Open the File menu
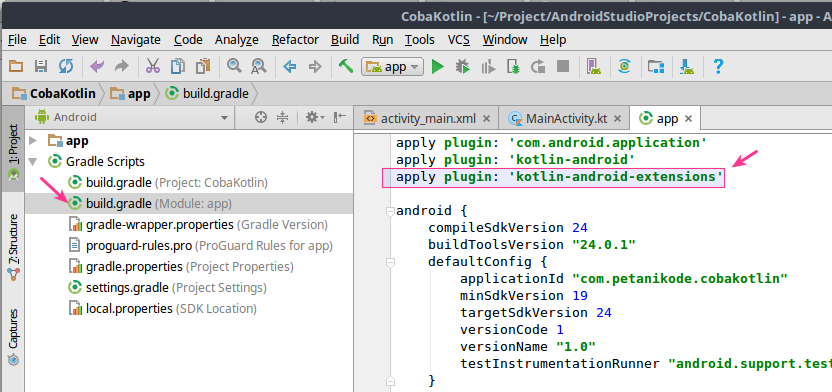 (18, 40)
